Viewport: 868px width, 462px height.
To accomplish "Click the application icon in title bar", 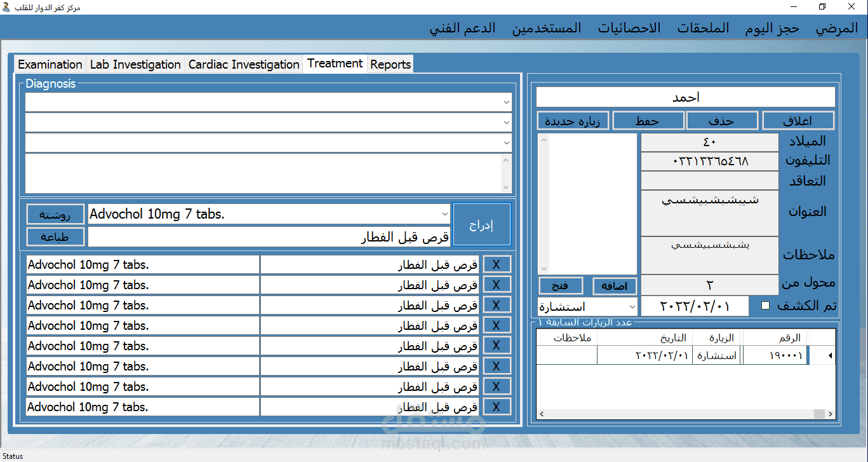I will click(6, 6).
